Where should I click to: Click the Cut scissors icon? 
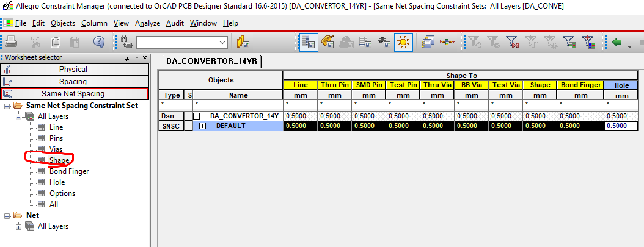tap(35, 42)
